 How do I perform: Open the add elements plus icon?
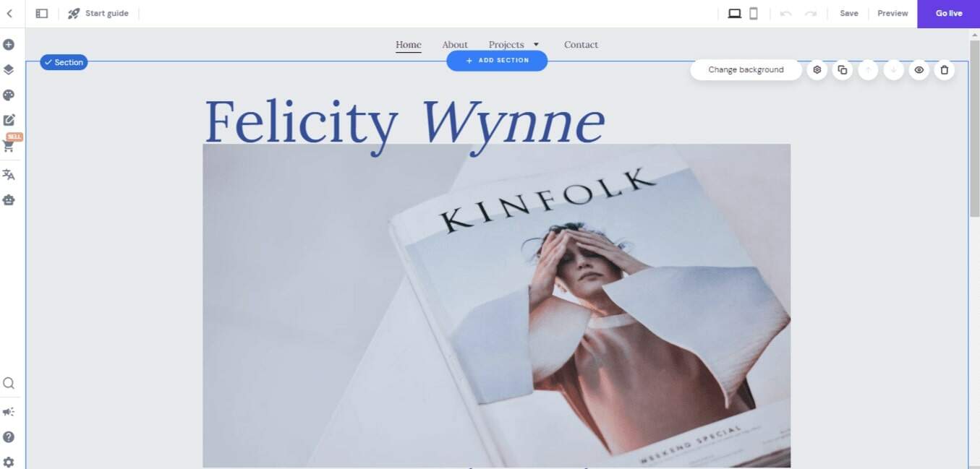pyautogui.click(x=9, y=45)
